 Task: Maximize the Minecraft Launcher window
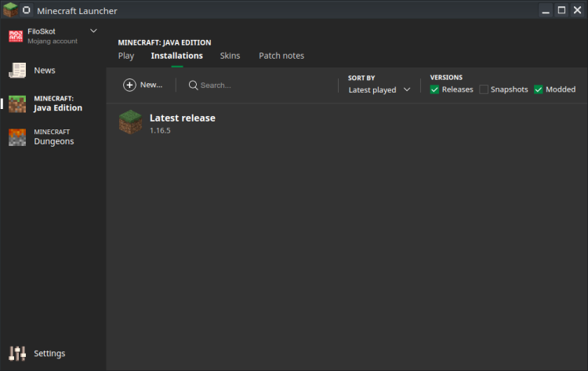click(561, 10)
